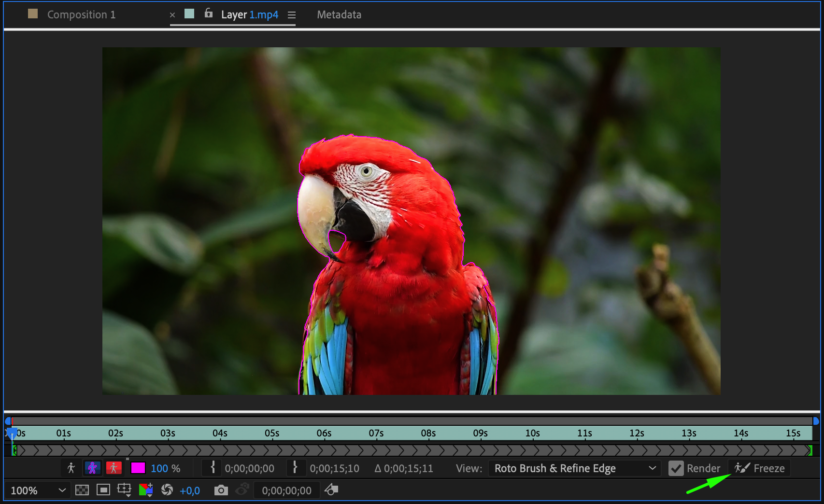Switch to the Composition 1 tab

click(81, 14)
